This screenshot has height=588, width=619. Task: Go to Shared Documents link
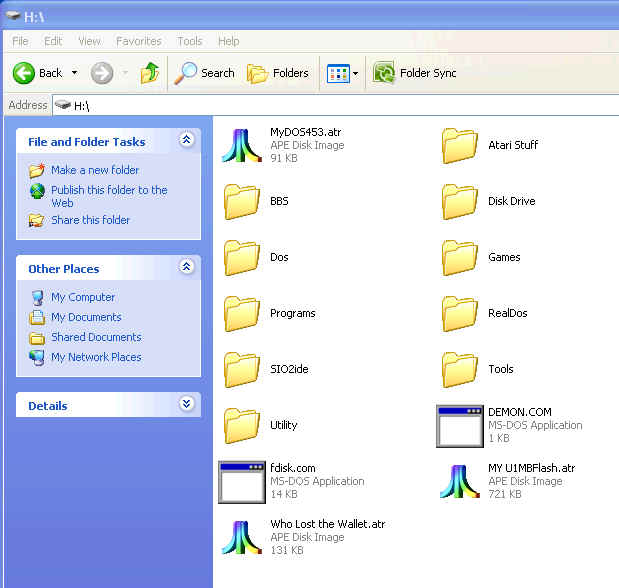(x=96, y=337)
